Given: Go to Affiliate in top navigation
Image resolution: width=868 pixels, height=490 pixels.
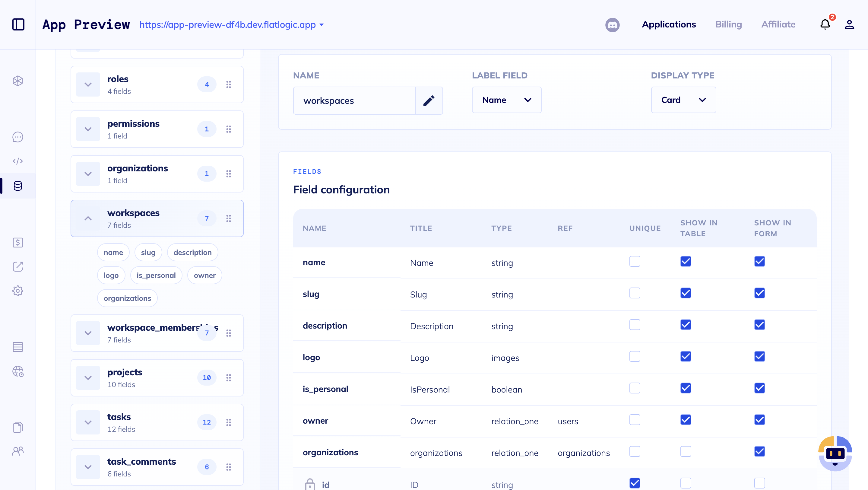Looking at the screenshot, I should click(x=778, y=24).
